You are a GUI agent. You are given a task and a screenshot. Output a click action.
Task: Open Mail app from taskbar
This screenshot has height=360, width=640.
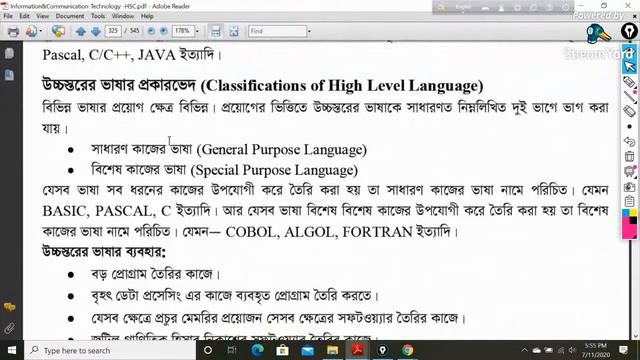[307, 350]
